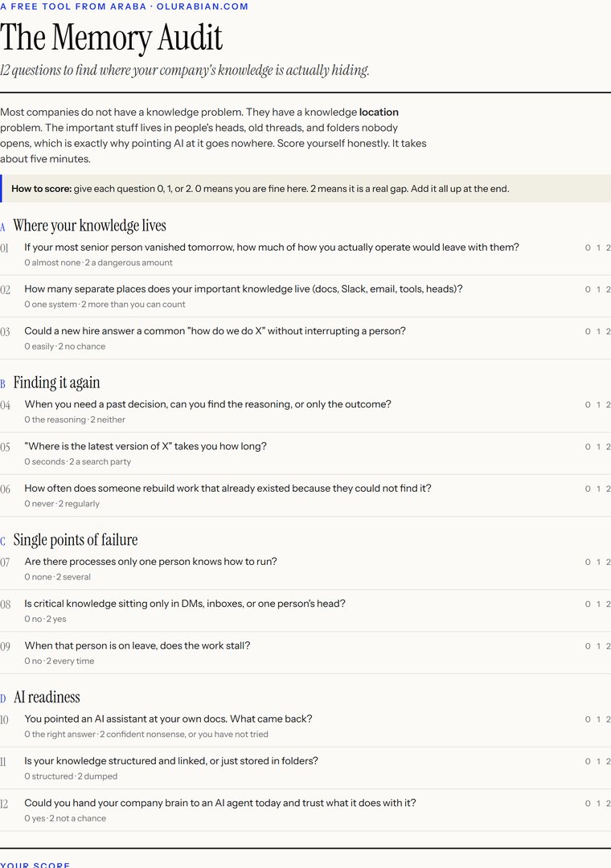Image resolution: width=611 pixels, height=868 pixels.
Task: Click the 'AI readiness' section heading
Action: pyautogui.click(x=47, y=697)
